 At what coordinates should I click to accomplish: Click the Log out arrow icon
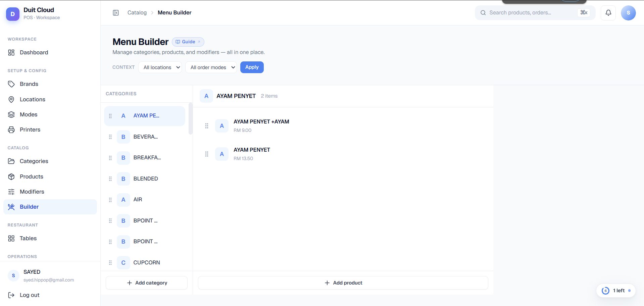point(11,295)
